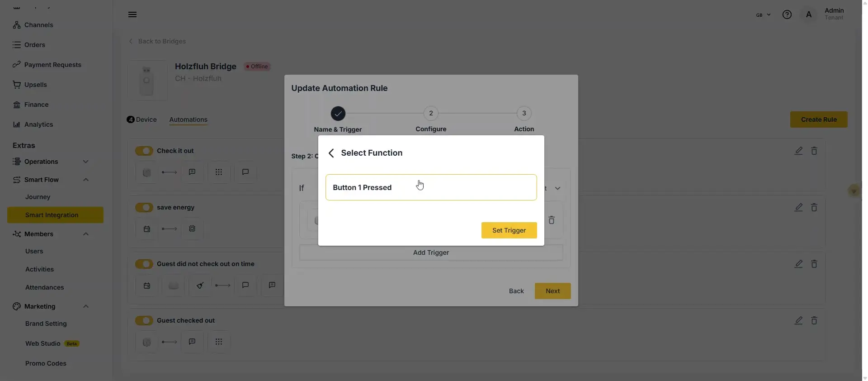This screenshot has height=381, width=868.
Task: Switch to the Automations tab
Action: [188, 119]
